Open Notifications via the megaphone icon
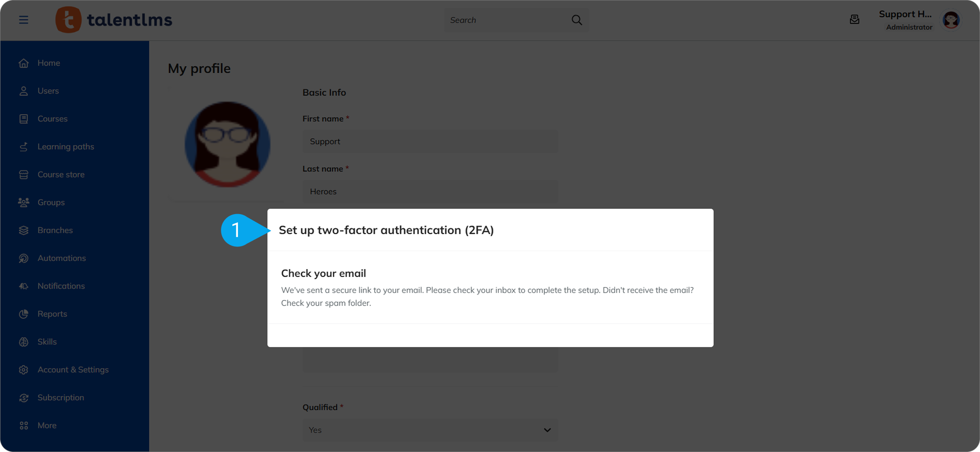 point(23,286)
